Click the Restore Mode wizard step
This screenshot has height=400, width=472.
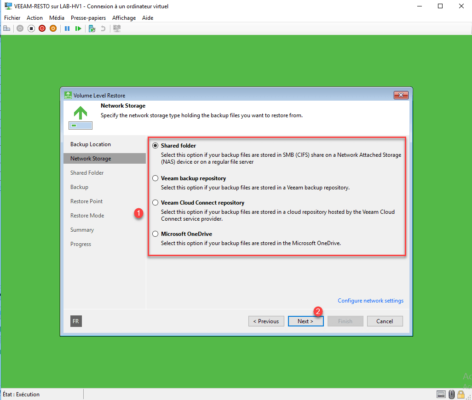(x=87, y=216)
